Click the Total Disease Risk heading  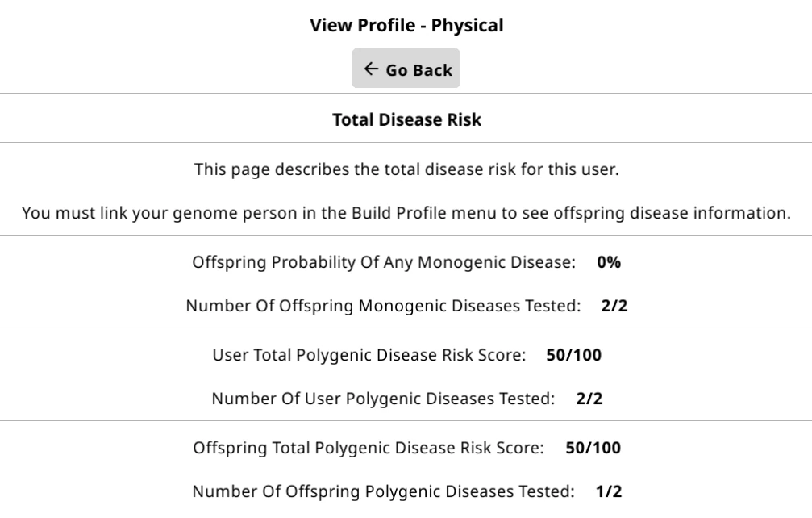406,119
